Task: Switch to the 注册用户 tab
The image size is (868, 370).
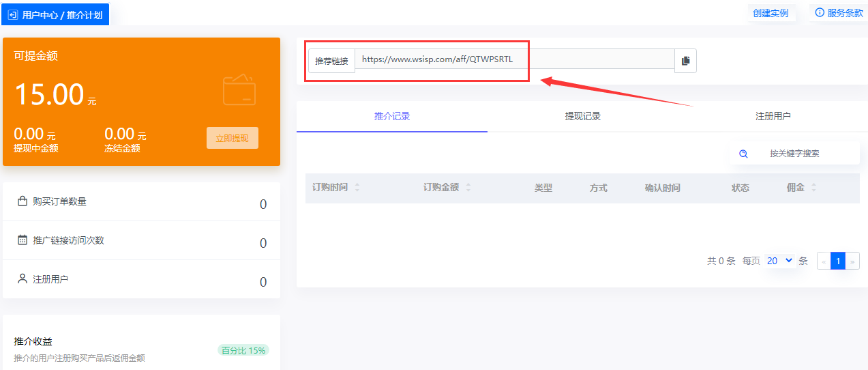Action: pyautogui.click(x=773, y=116)
